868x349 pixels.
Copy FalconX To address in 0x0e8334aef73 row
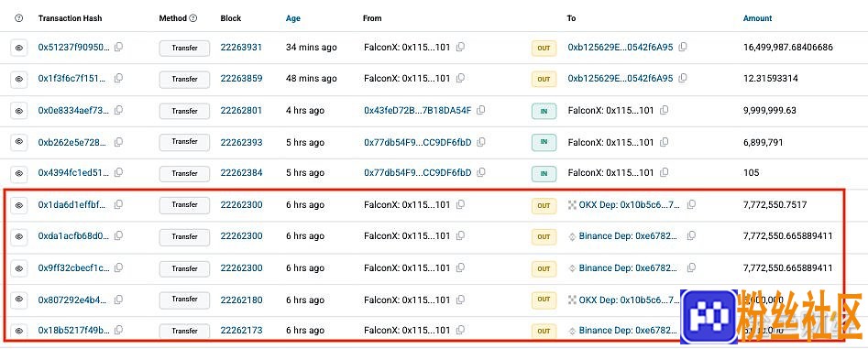tap(664, 110)
